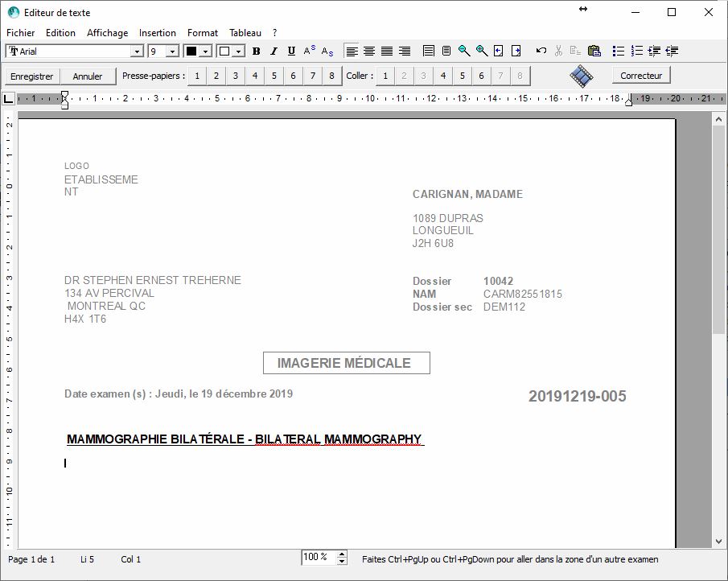Go to next page icon
Viewport: 728px width, 581px height.
coord(516,51)
